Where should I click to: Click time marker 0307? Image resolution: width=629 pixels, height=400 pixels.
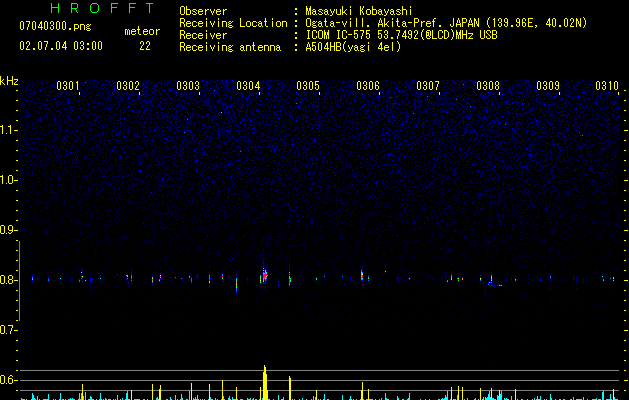[428, 86]
